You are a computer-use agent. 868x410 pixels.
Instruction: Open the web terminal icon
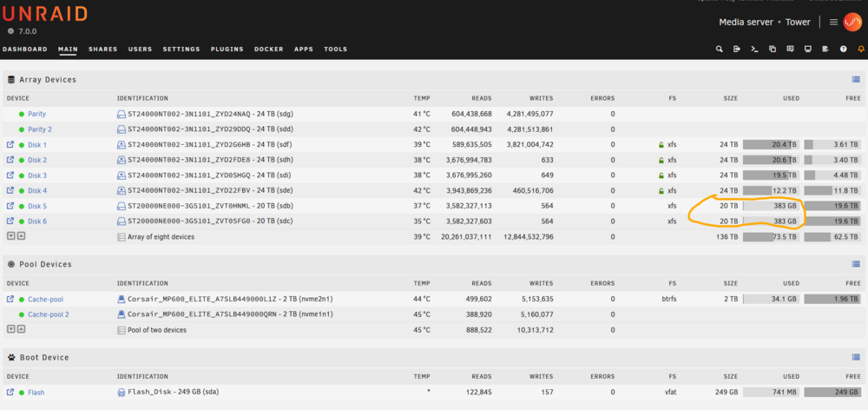(754, 49)
